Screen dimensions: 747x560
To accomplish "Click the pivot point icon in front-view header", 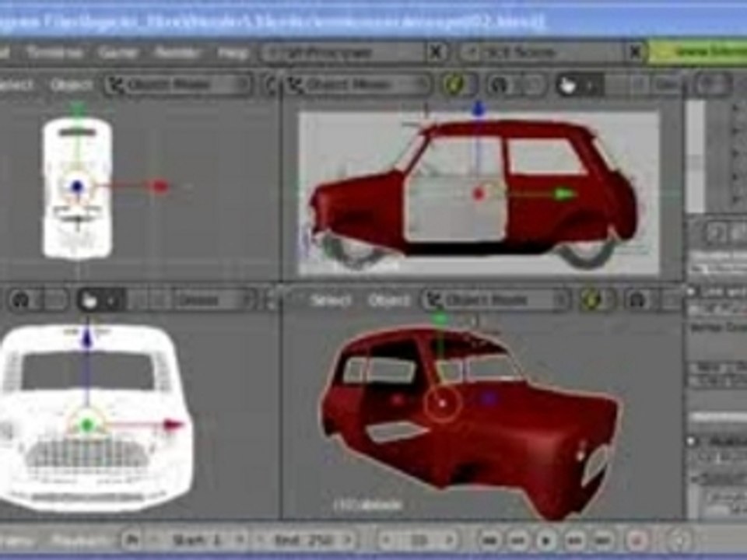I will (21, 300).
